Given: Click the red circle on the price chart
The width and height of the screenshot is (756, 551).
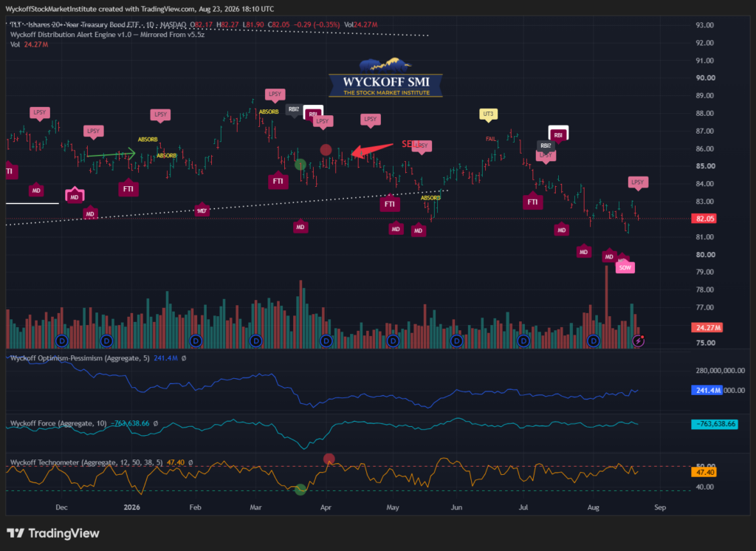Looking at the screenshot, I should (x=326, y=150).
